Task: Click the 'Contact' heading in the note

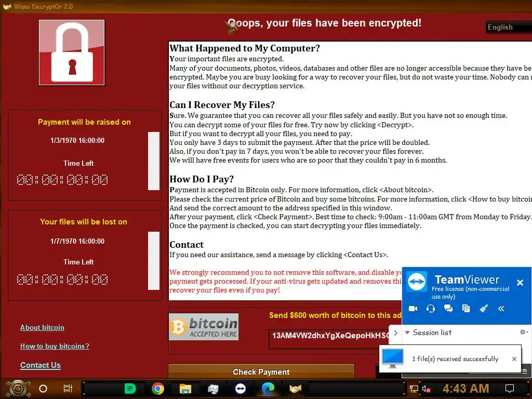Action: [x=187, y=245]
